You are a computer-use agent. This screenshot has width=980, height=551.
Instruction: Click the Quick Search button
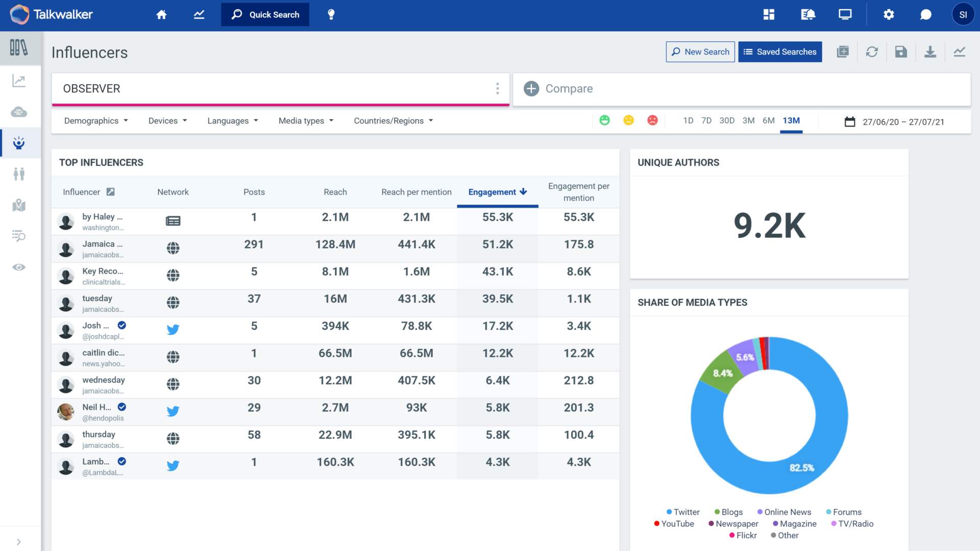(x=265, y=14)
